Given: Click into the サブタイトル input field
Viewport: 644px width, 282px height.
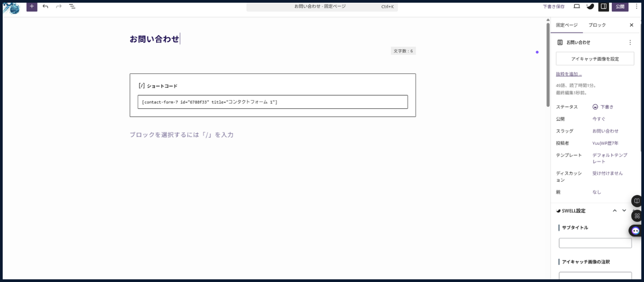Looking at the screenshot, I should tap(595, 243).
